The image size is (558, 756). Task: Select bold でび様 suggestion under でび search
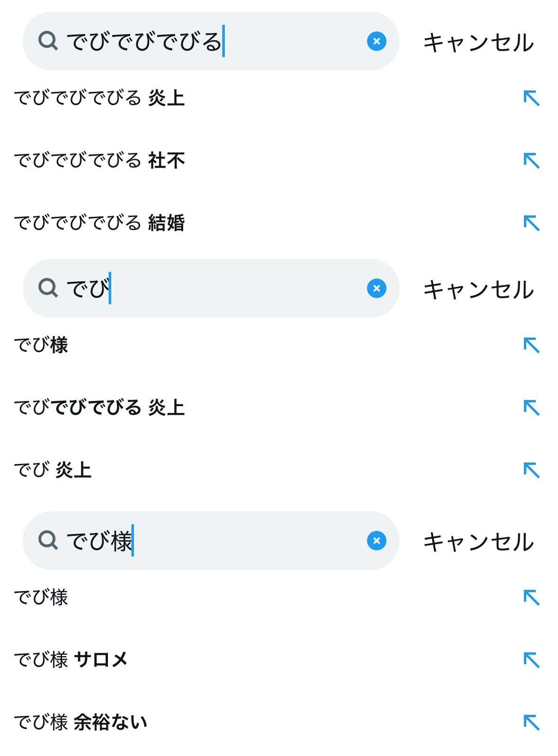pyautogui.click(x=41, y=345)
